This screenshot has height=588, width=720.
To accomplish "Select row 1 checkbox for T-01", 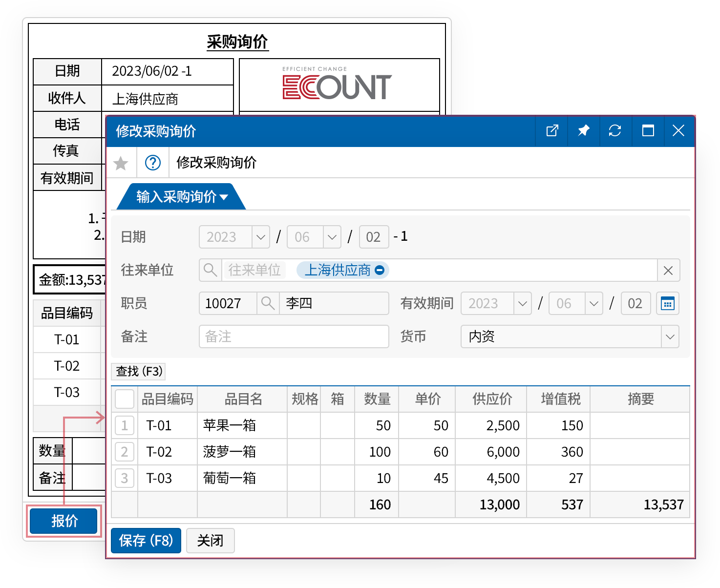I will click(x=125, y=425).
